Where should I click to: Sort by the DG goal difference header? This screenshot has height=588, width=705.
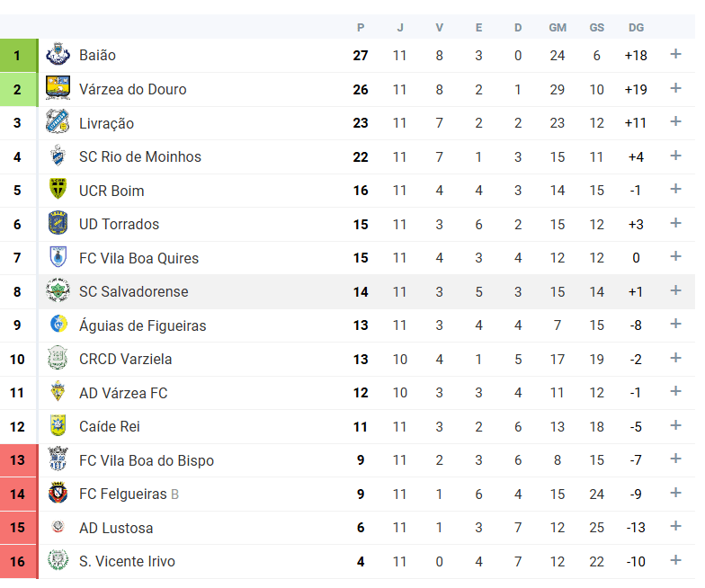[x=636, y=28]
